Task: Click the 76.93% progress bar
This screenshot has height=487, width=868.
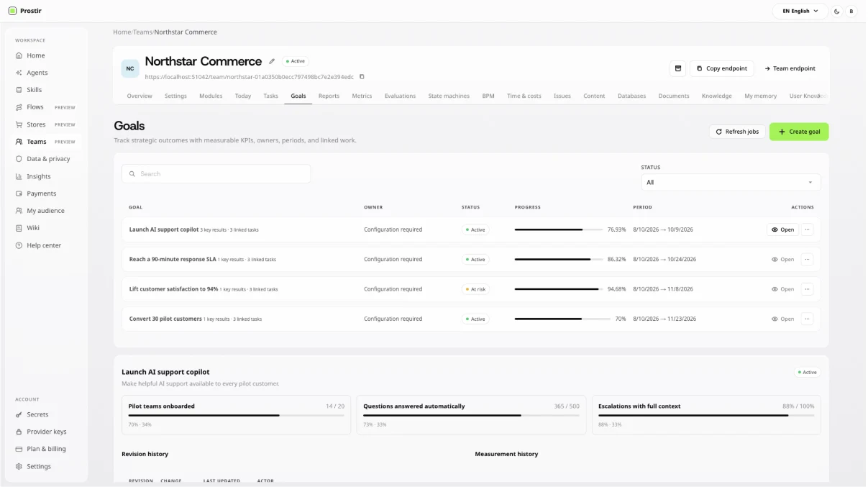Action: click(x=559, y=229)
